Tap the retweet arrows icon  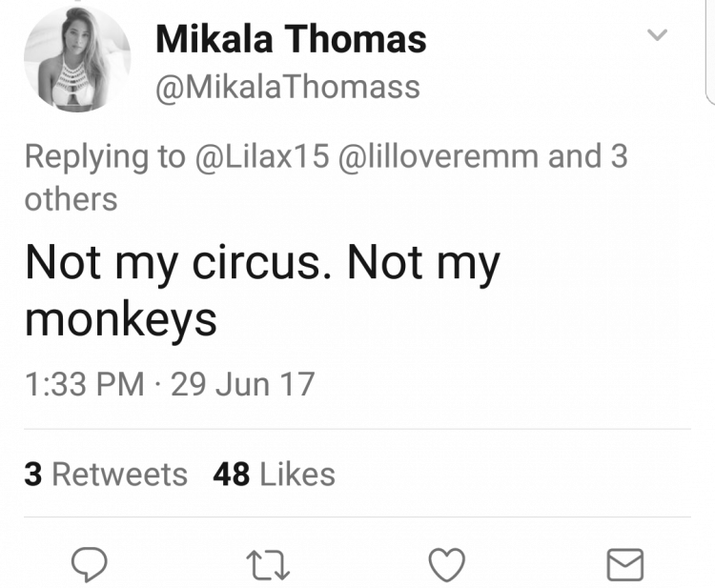pyautogui.click(x=268, y=565)
